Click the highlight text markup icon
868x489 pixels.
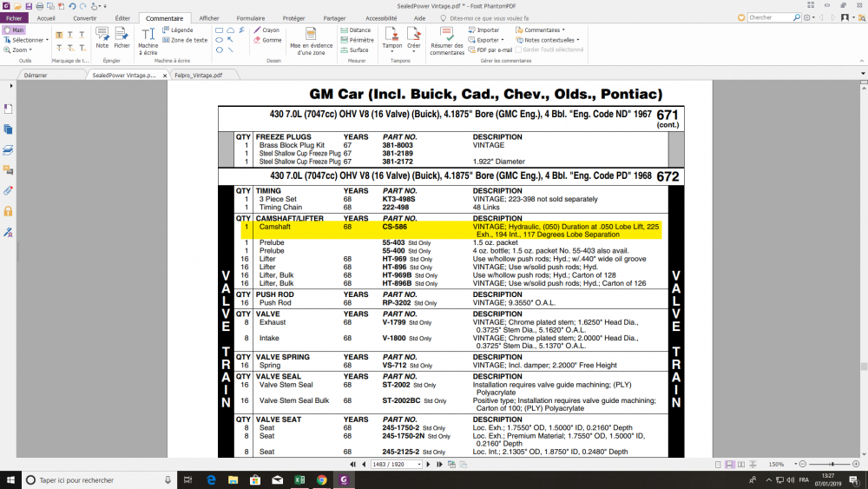coord(59,35)
